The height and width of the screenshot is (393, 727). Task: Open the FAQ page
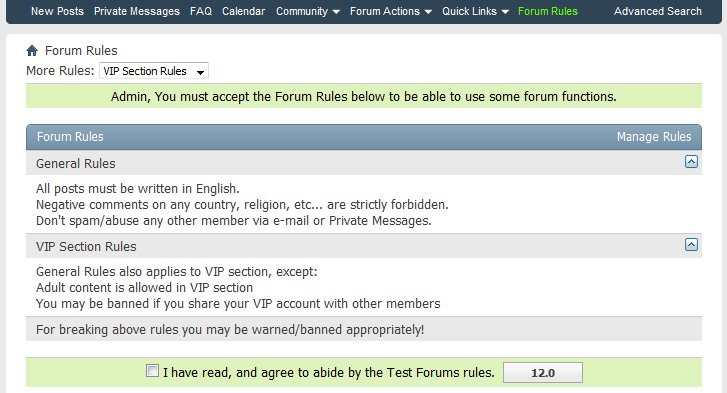[x=201, y=11]
